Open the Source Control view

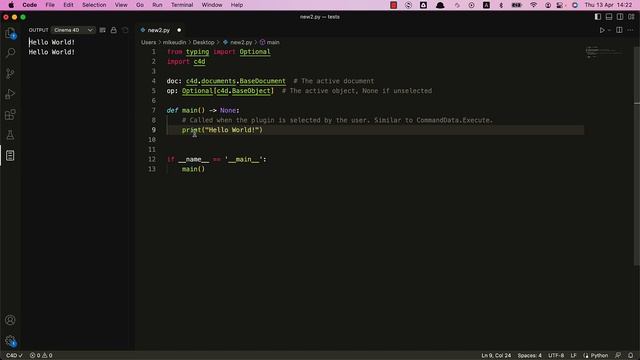click(x=10, y=73)
